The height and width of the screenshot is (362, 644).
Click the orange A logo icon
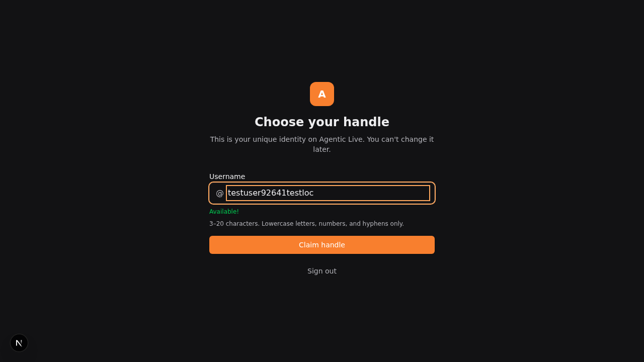coord(322,94)
